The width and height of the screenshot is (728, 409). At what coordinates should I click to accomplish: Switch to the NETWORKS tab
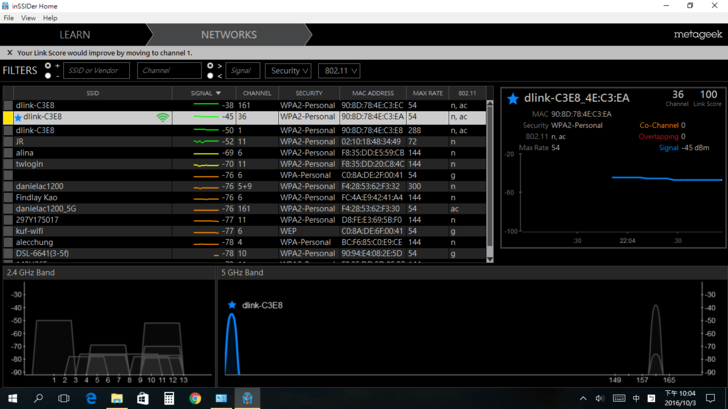229,35
